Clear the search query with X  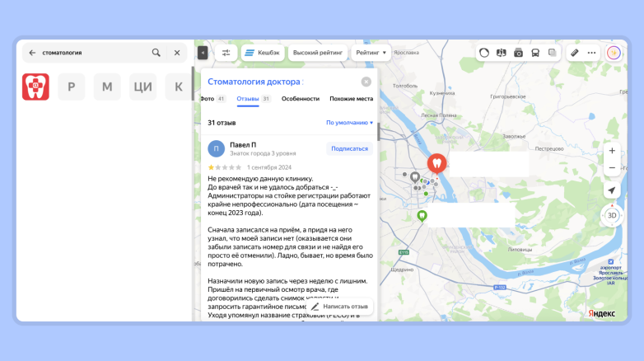coord(177,53)
